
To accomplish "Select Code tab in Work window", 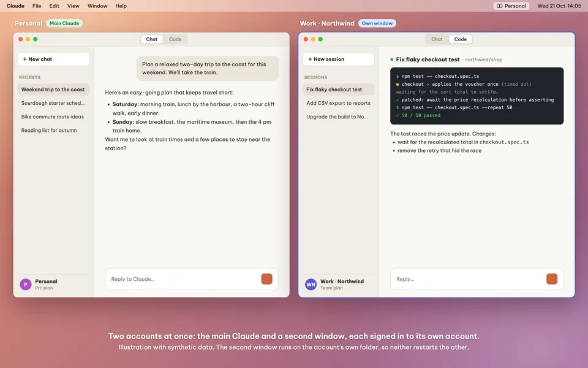I will 460,39.
